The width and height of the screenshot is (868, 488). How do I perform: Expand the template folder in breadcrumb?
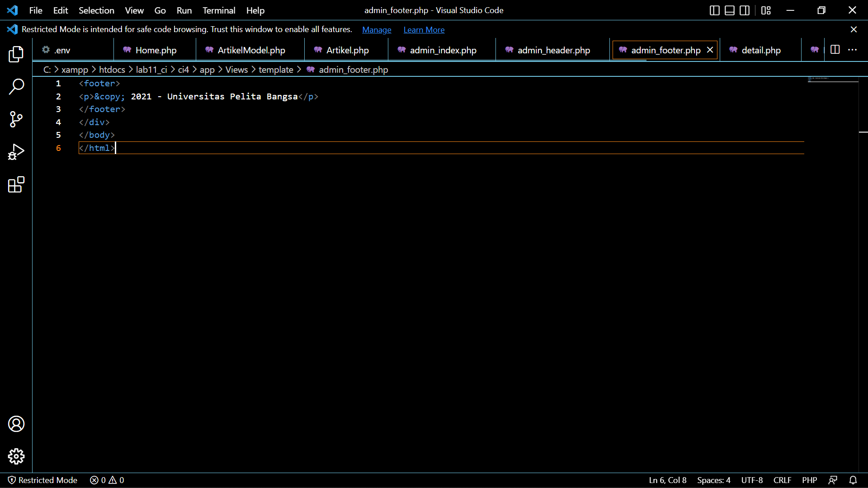point(276,70)
